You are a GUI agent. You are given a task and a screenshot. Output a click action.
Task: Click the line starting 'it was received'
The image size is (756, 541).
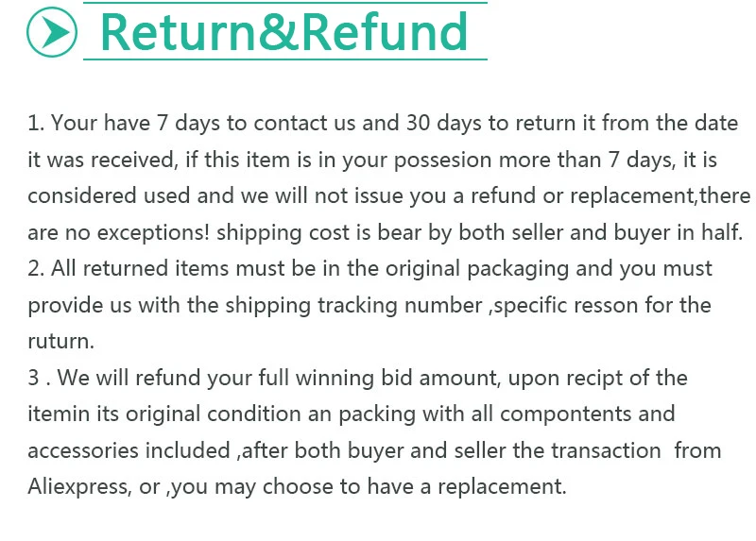[x=372, y=160]
